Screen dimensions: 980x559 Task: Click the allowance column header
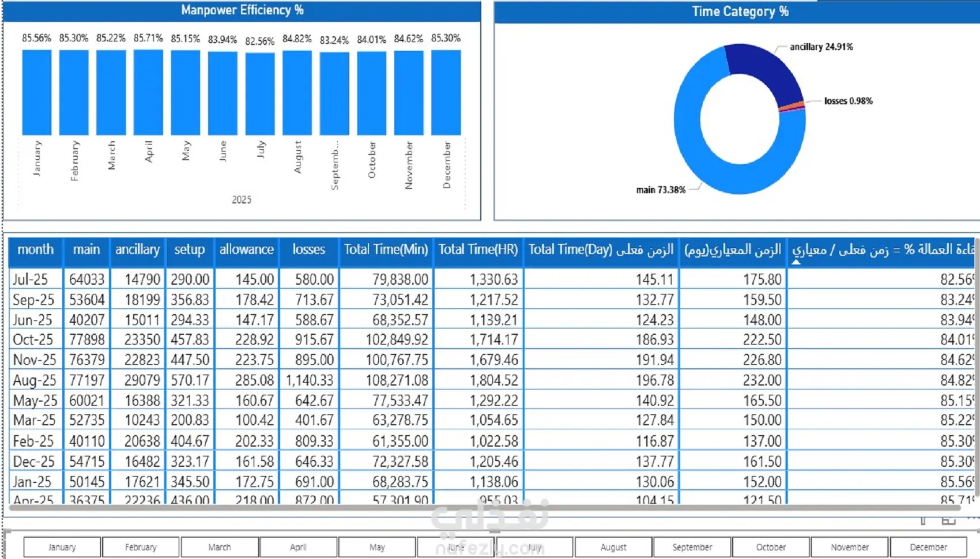click(x=247, y=250)
